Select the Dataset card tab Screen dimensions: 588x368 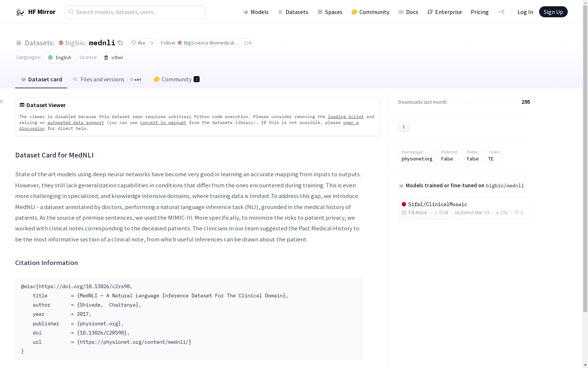[41, 79]
